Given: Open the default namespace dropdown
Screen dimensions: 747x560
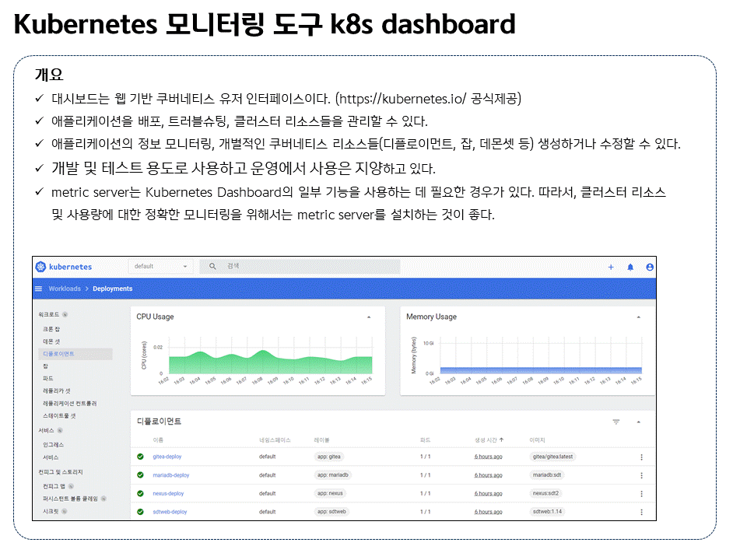Looking at the screenshot, I should pyautogui.click(x=160, y=266).
